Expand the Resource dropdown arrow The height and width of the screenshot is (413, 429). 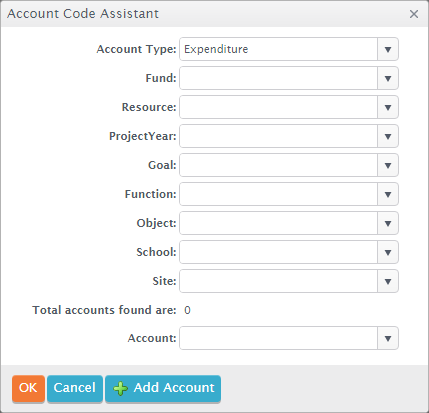388,107
